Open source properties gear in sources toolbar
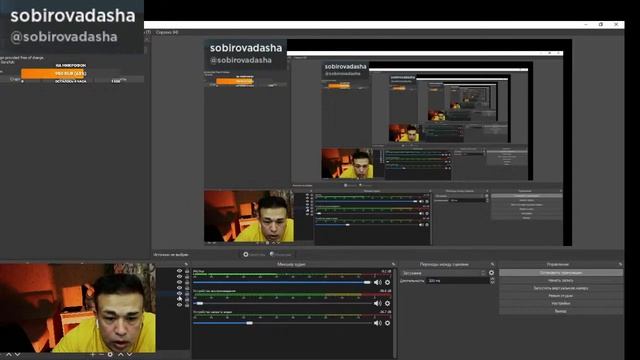Screen dimensions: 640x360 pos(110,354)
